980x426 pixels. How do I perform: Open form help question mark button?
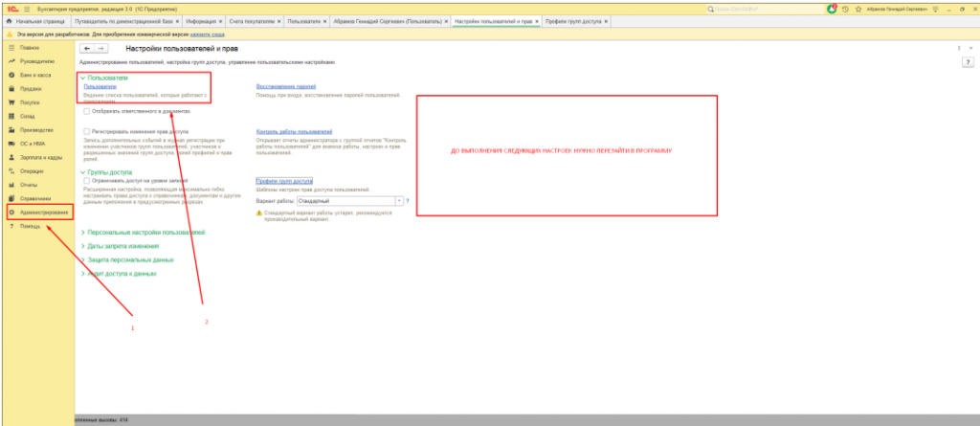[x=969, y=62]
